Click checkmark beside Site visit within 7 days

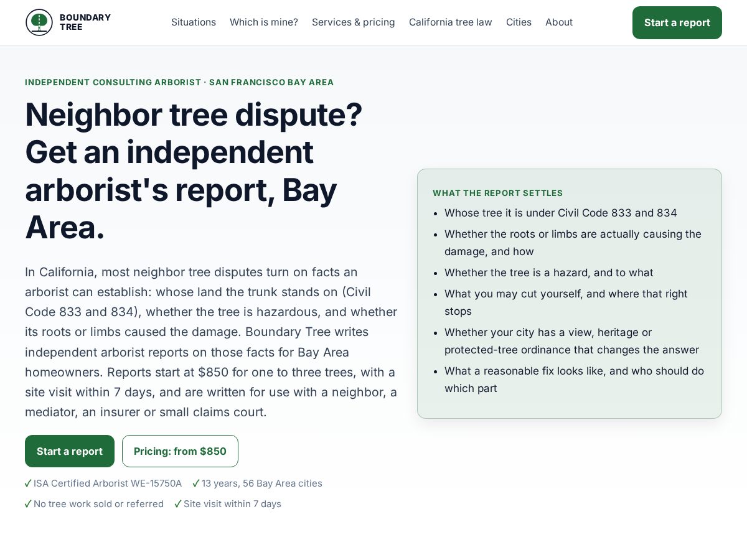(x=178, y=504)
